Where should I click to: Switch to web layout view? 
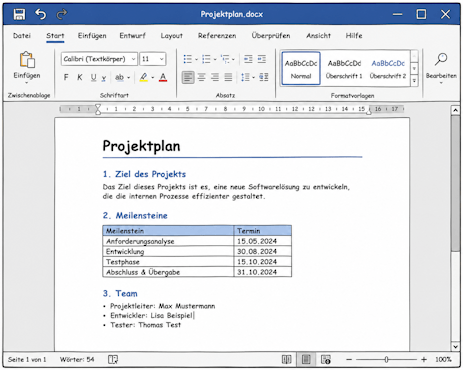(326, 359)
